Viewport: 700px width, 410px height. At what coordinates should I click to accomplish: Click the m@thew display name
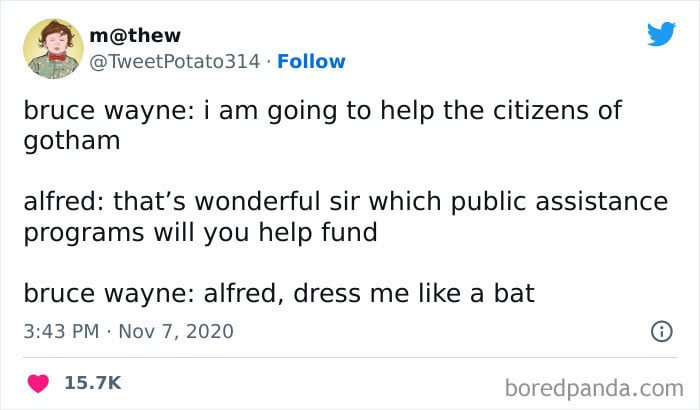[135, 35]
